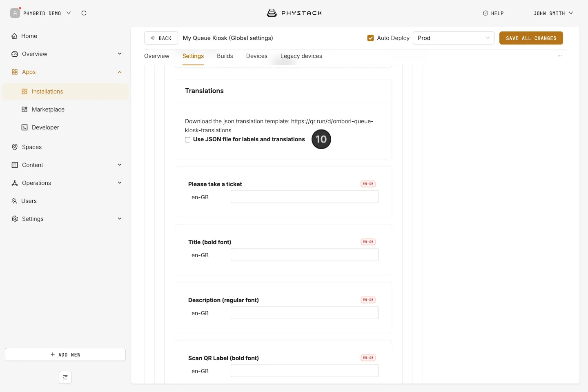Uncheck the Auto Deploy checkbox
This screenshot has width=588, height=392.
pos(370,38)
